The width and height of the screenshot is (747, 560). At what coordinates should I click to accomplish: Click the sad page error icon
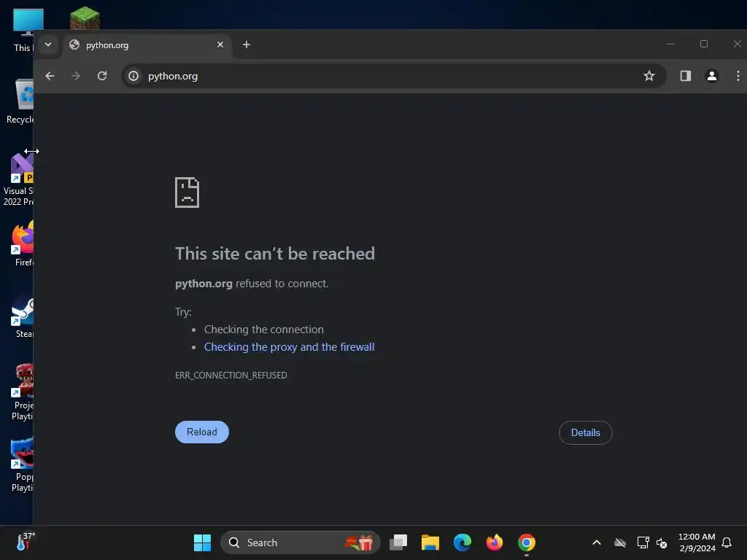point(187,192)
